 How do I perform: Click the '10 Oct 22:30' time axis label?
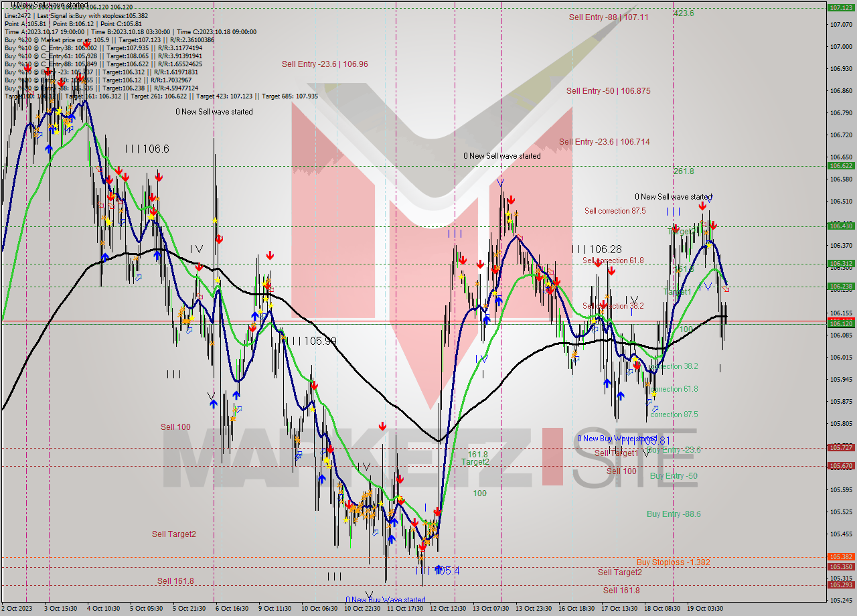[362, 609]
